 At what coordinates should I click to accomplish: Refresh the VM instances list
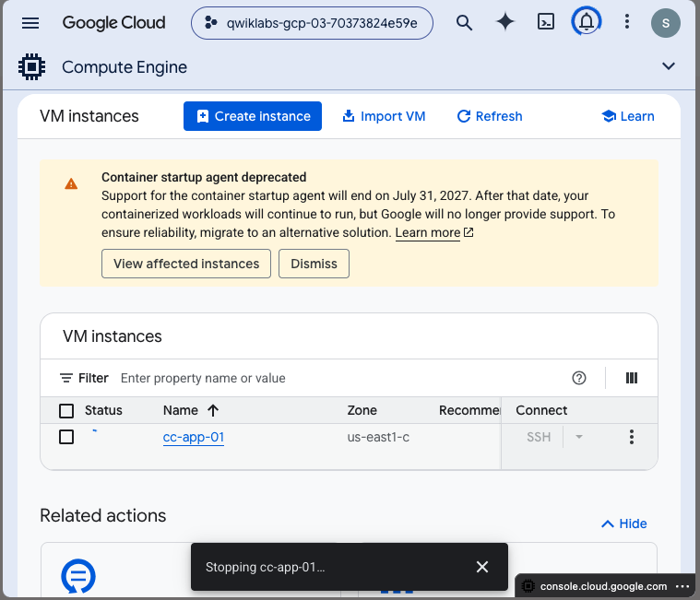[490, 116]
